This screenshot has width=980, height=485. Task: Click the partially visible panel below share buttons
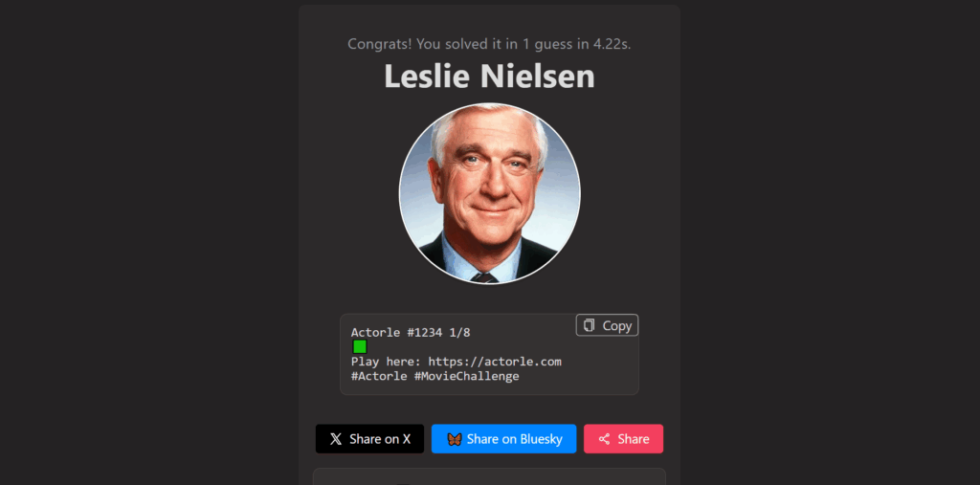489,477
